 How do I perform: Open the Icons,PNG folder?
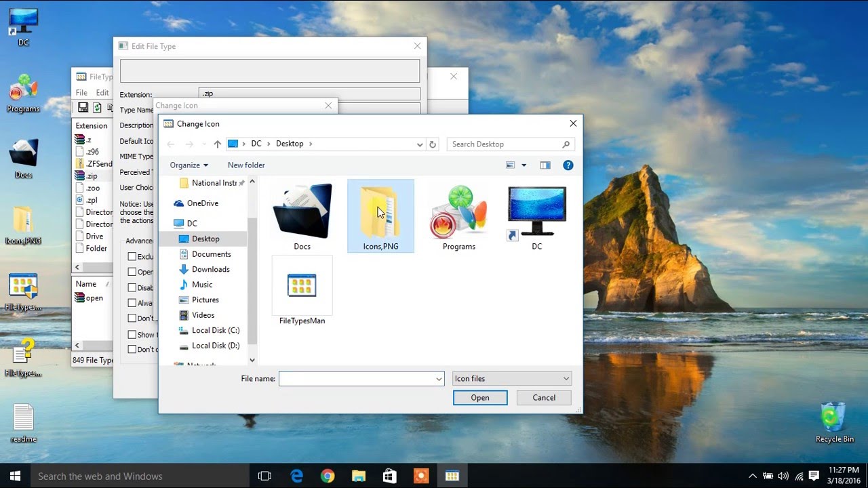click(x=380, y=212)
